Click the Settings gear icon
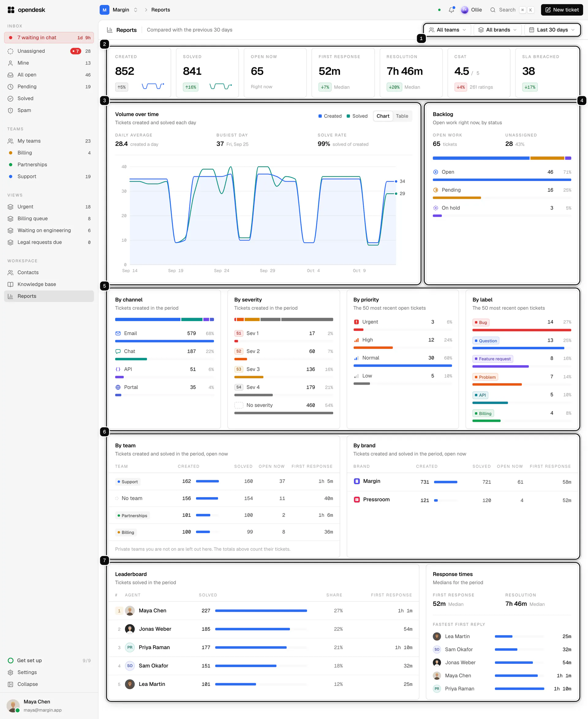This screenshot has height=719, width=588. pos(10,672)
